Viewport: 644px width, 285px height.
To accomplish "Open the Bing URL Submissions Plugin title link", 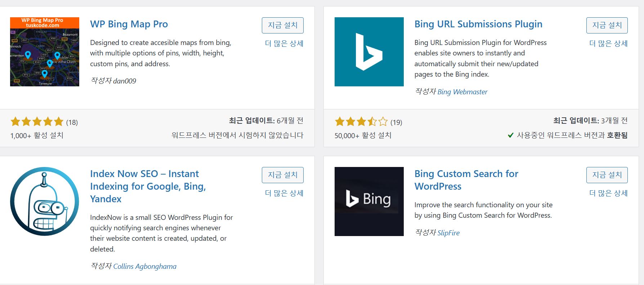I will [x=478, y=24].
